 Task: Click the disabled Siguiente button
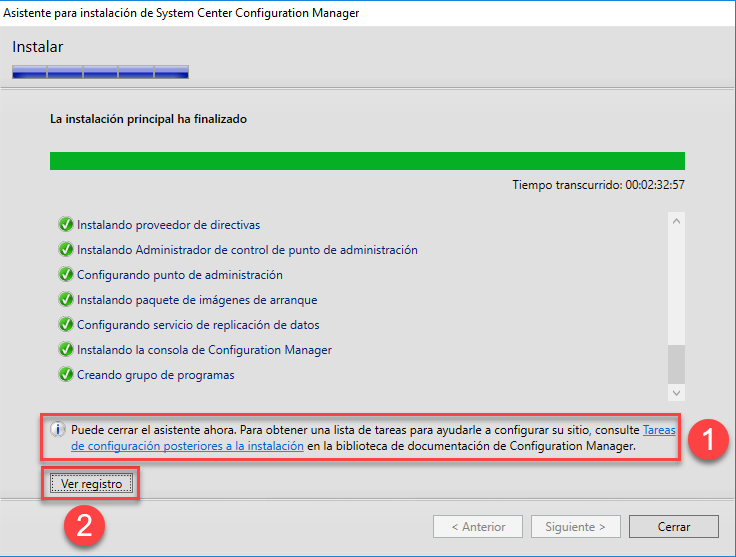pyautogui.click(x=575, y=526)
